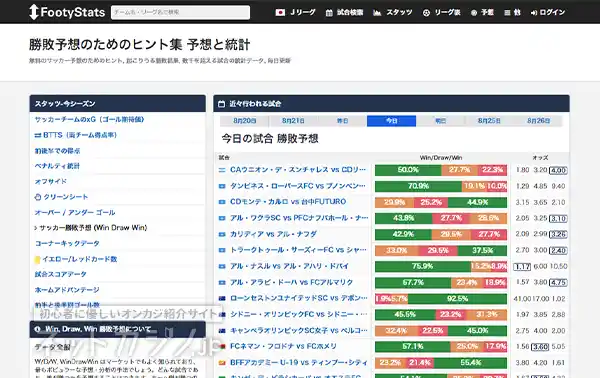Select the 8月21日 date tab
The image size is (600, 378).
point(293,121)
